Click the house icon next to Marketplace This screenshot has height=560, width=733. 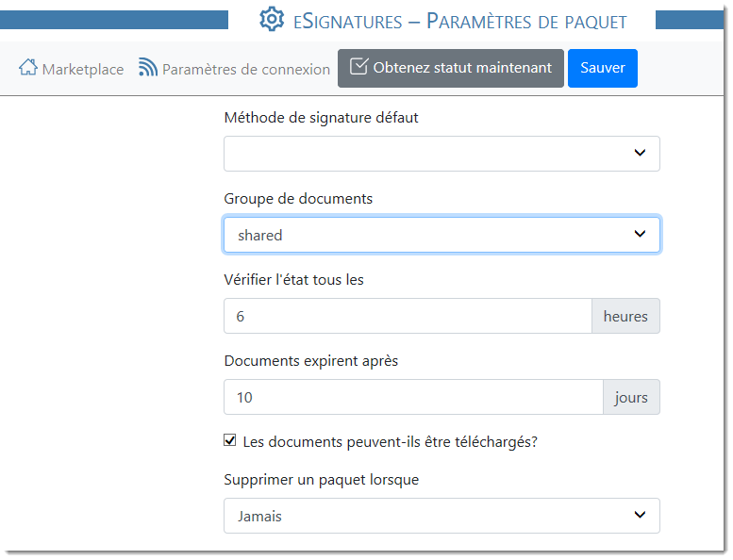pos(28,68)
